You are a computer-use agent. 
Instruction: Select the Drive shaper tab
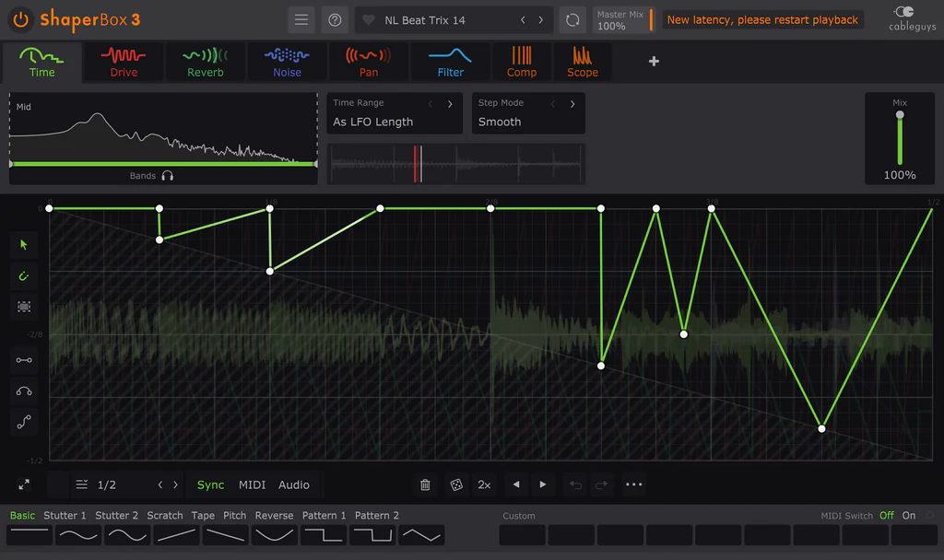tap(124, 62)
